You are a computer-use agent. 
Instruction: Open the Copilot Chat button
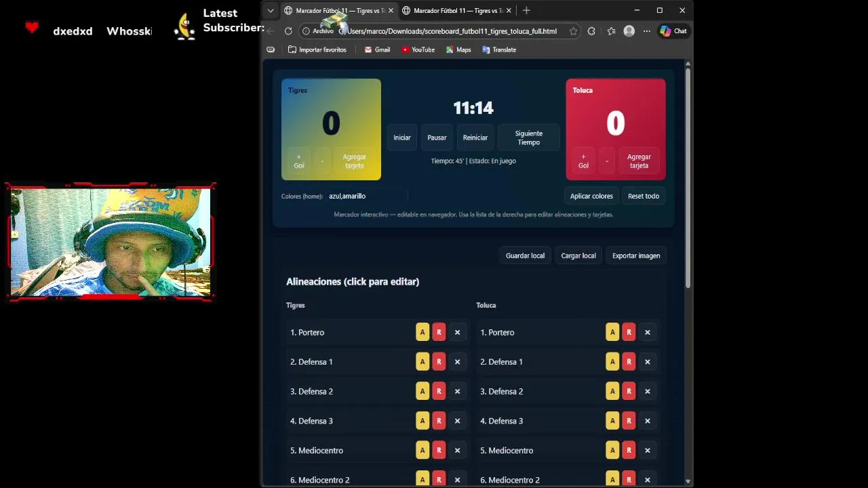(673, 31)
